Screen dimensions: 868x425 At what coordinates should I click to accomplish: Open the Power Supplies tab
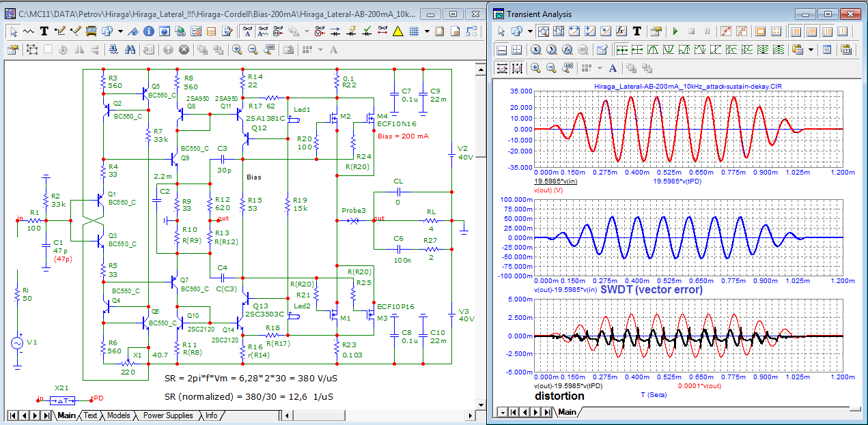(168, 415)
